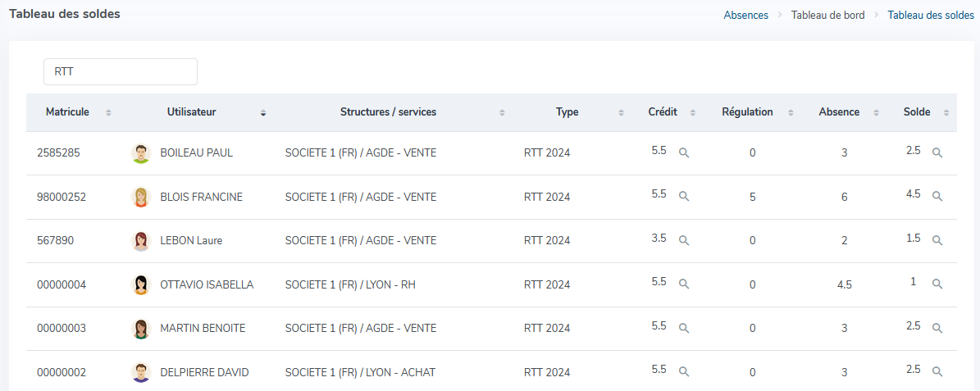Sort by Utilisateur column arrow
The image size is (980, 391).
[x=262, y=113]
